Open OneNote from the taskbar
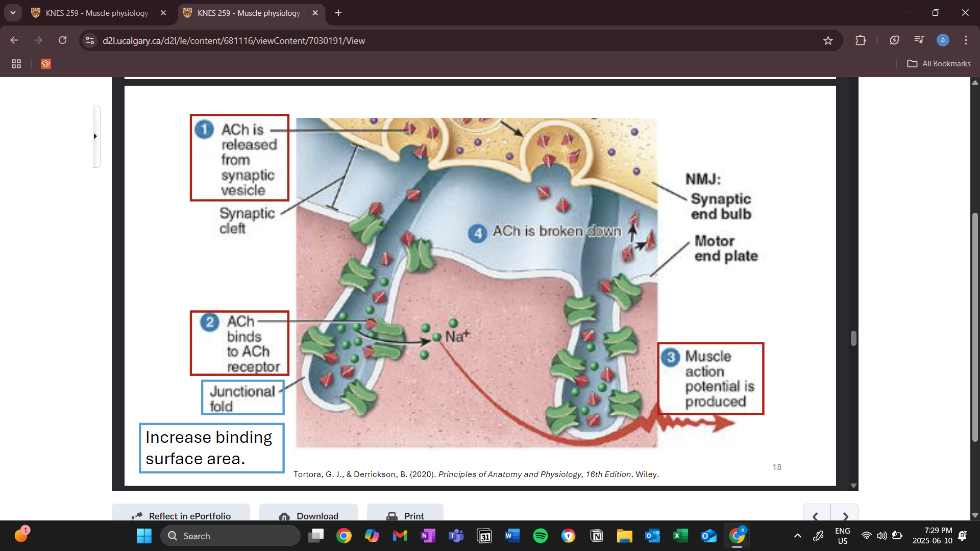This screenshot has width=980, height=551. (x=428, y=536)
